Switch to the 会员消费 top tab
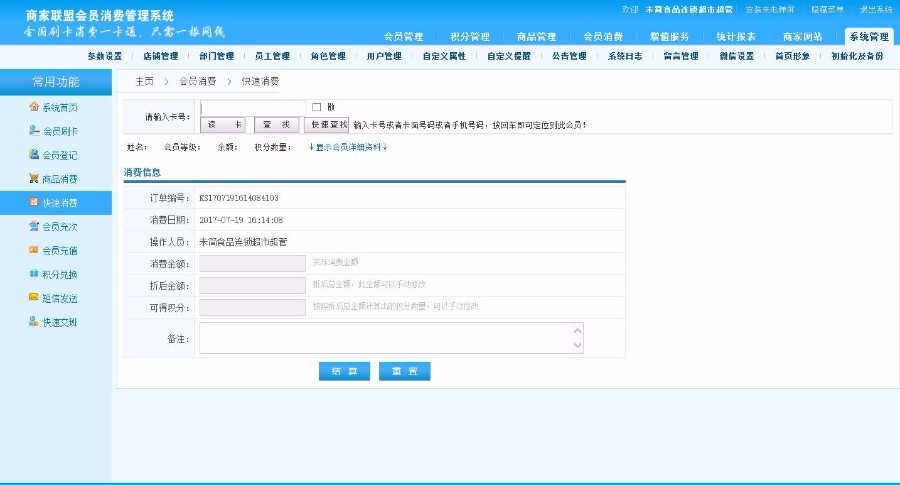Image resolution: width=900 pixels, height=485 pixels. coord(603,37)
